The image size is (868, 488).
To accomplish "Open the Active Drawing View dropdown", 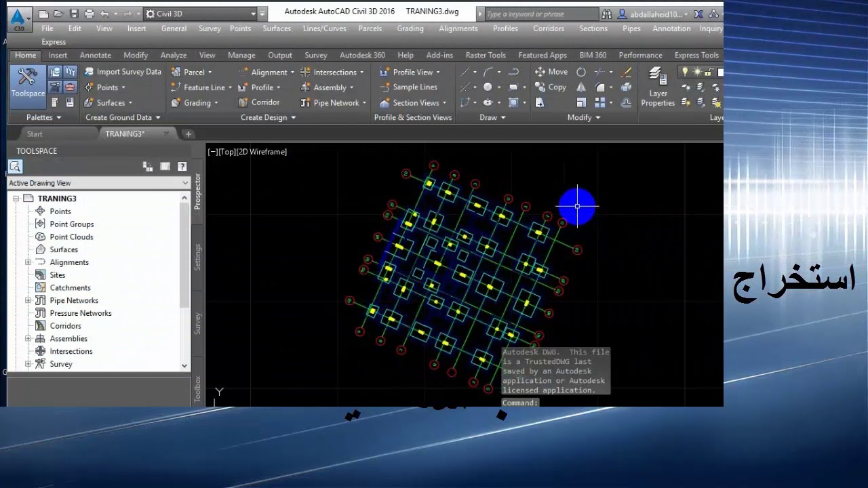I will click(x=98, y=183).
